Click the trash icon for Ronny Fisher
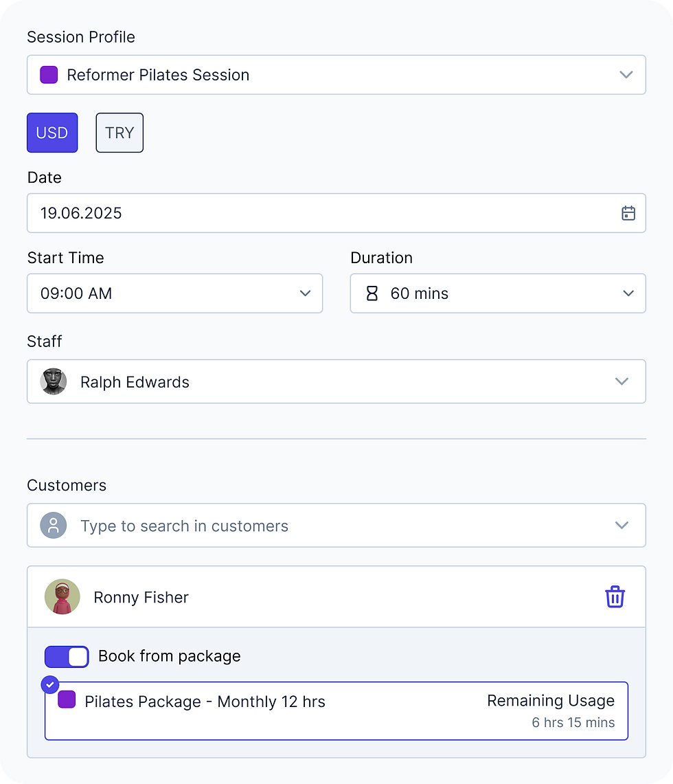673x784 pixels. [x=615, y=596]
